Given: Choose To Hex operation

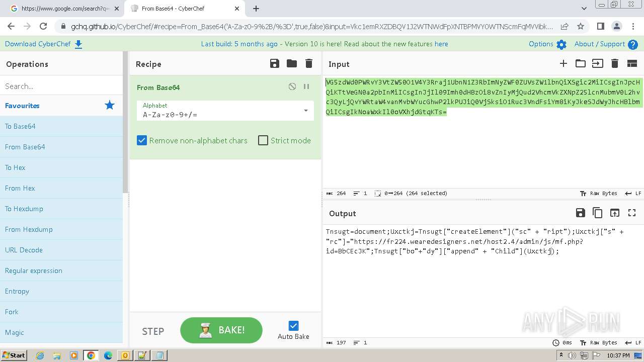Looking at the screenshot, I should (x=61, y=167).
